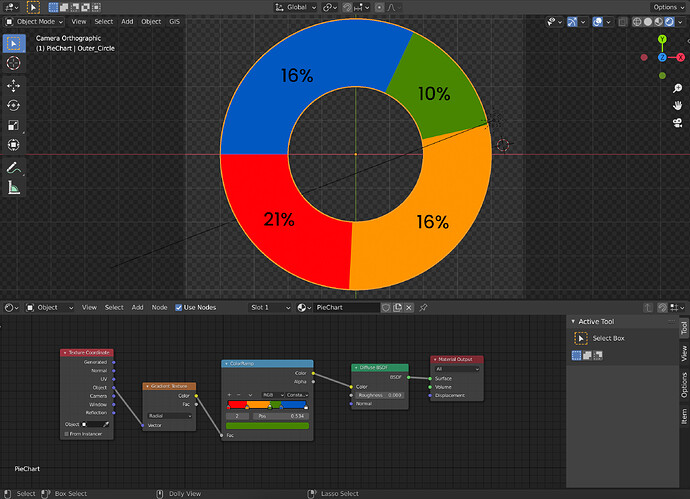Switch to the Options sidebar tab

click(684, 385)
